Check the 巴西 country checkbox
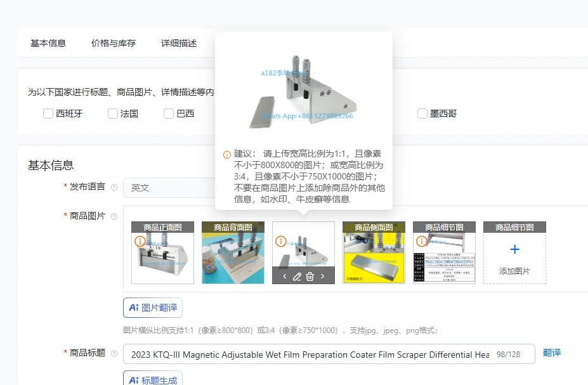The width and height of the screenshot is (588, 385). (169, 114)
